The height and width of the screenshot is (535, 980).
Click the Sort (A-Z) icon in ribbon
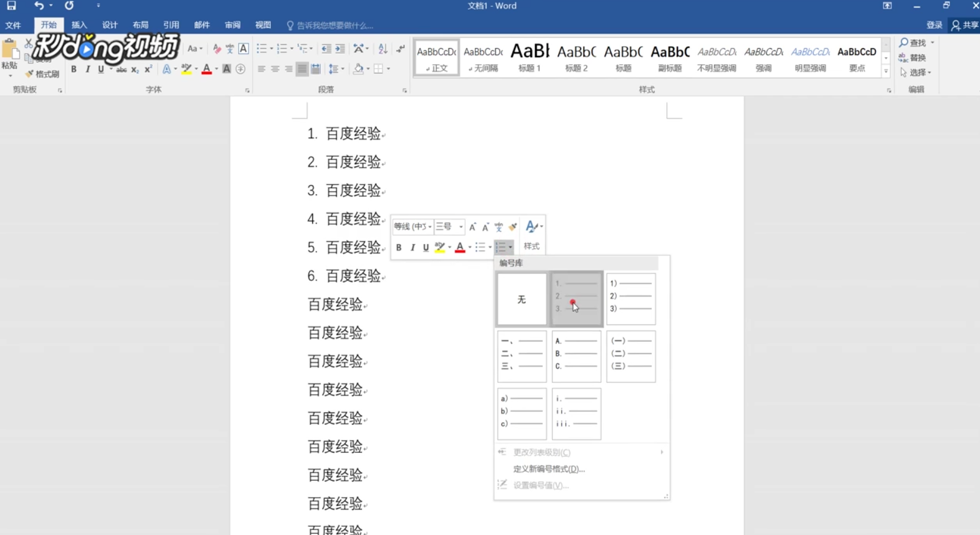[x=383, y=49]
